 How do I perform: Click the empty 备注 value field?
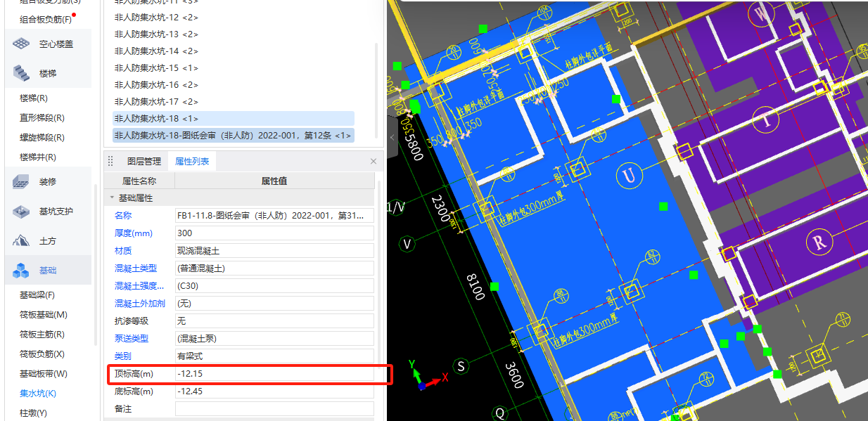coord(274,409)
